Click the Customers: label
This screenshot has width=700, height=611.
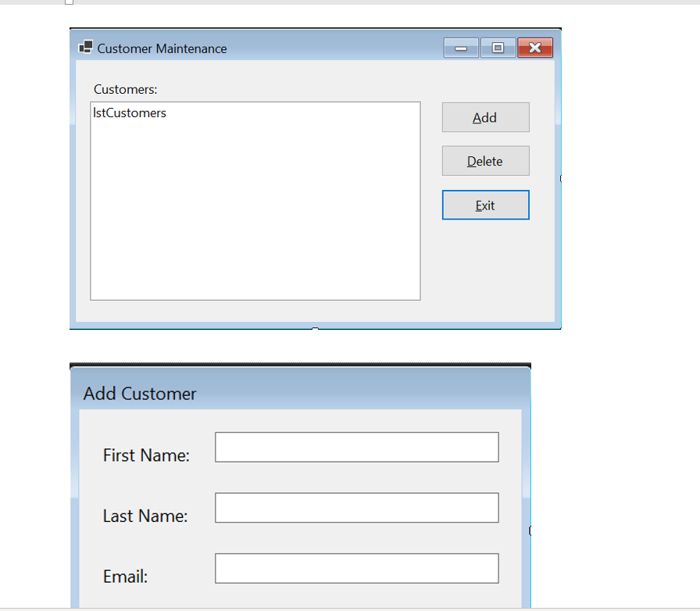point(126,89)
